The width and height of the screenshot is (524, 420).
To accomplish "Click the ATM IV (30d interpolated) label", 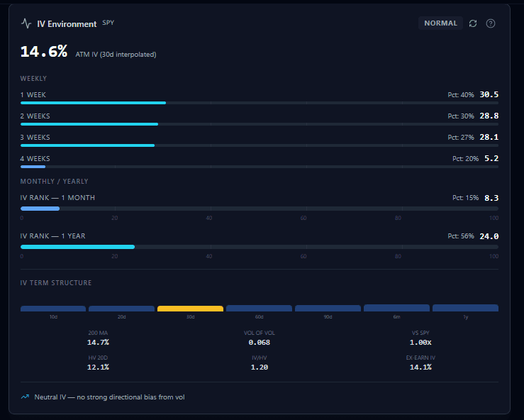I will pyautogui.click(x=116, y=55).
